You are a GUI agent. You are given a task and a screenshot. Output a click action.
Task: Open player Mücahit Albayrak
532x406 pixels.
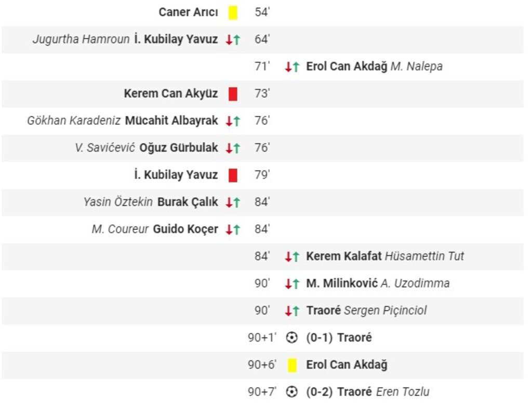point(171,121)
